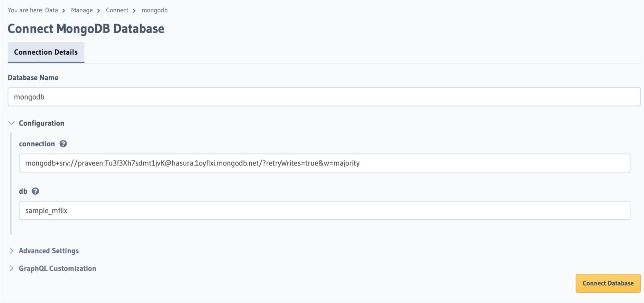Image resolution: width=644 pixels, height=303 pixels.
Task: Click the arrow beside GraphQL Customization
Action: click(x=12, y=268)
